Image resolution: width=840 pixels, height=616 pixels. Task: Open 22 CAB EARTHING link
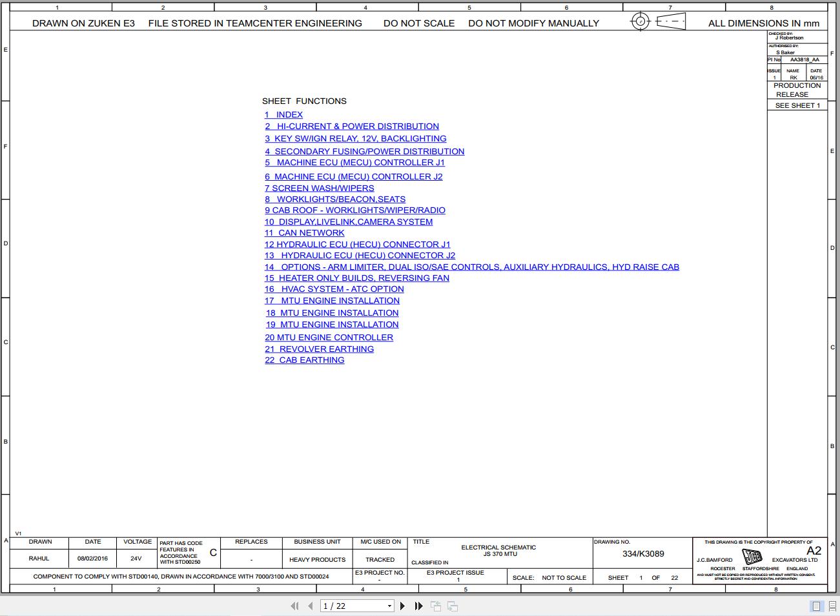pyautogui.click(x=304, y=360)
